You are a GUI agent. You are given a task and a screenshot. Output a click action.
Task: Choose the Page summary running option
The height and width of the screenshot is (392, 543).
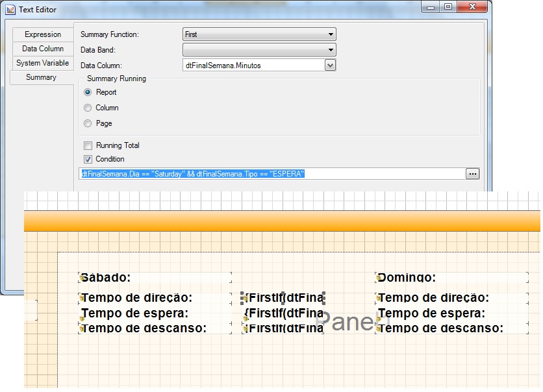tap(88, 123)
